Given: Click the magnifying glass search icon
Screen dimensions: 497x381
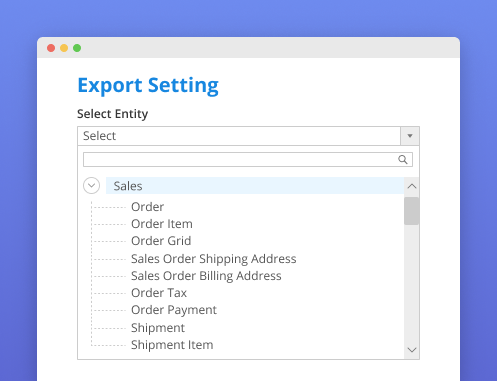Looking at the screenshot, I should [x=403, y=160].
